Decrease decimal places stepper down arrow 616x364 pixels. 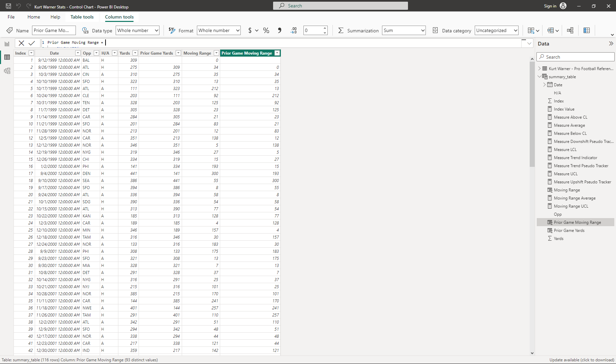pyautogui.click(x=325, y=33)
